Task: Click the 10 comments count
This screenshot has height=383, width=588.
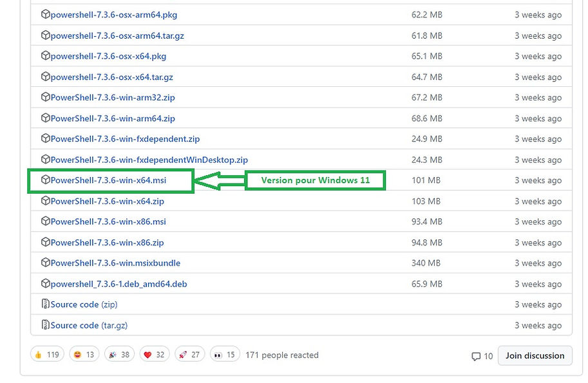Action: pyautogui.click(x=488, y=357)
